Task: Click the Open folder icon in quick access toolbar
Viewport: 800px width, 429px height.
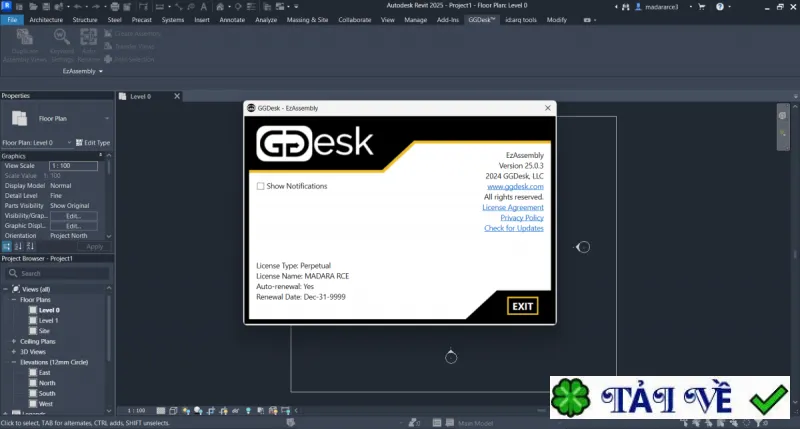Action: (33, 7)
